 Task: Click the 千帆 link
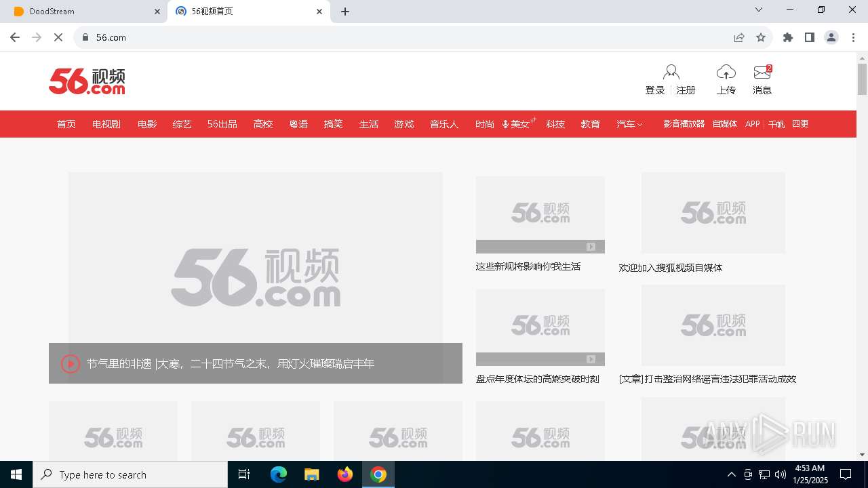click(x=776, y=124)
